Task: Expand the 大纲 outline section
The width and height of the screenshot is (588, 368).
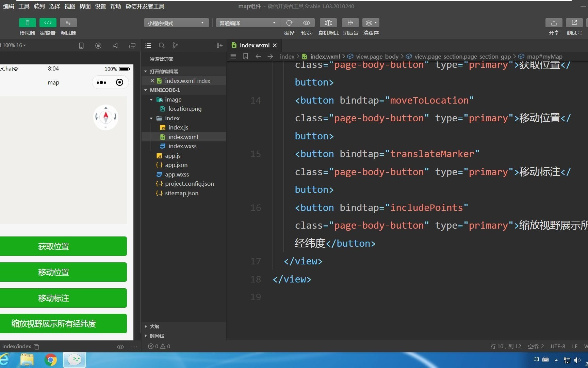Action: pos(184,326)
